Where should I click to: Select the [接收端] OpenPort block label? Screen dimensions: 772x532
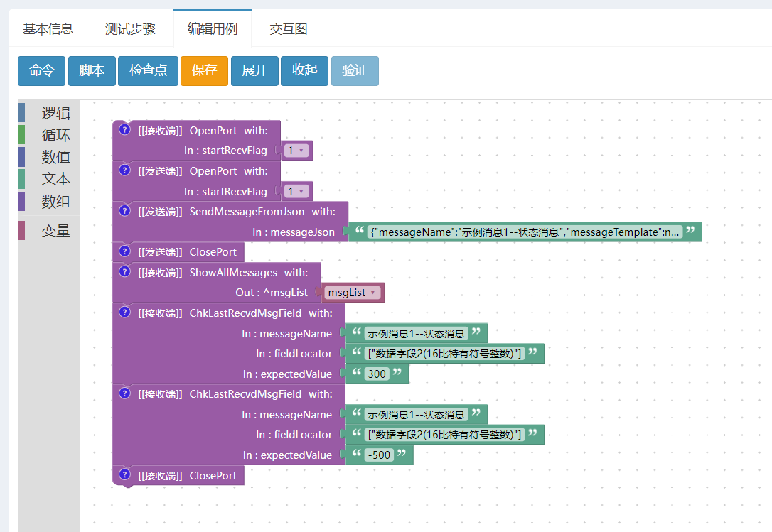(x=203, y=131)
